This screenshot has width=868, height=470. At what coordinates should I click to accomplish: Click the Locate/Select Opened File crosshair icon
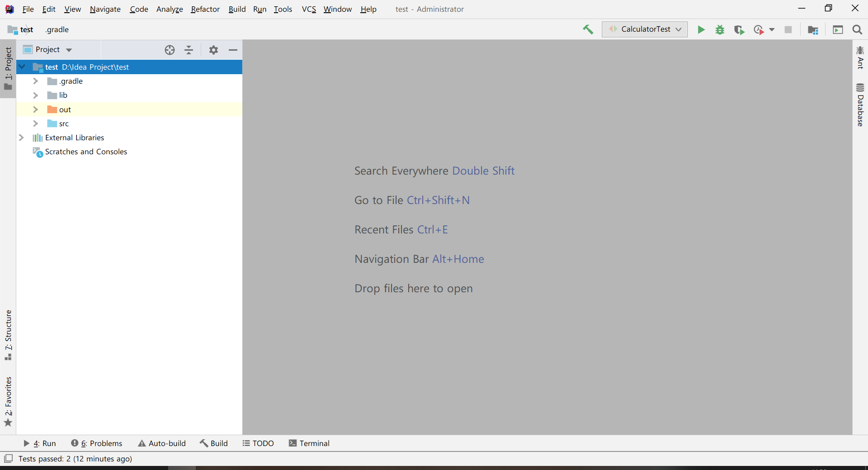(x=170, y=50)
